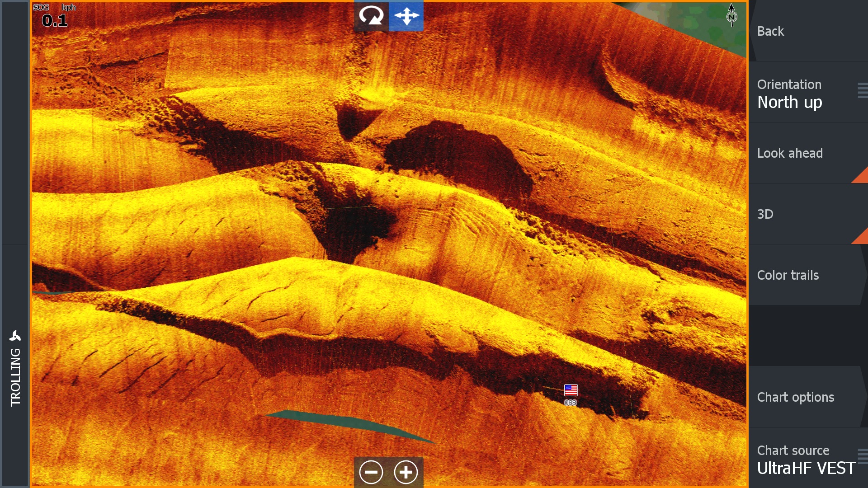The height and width of the screenshot is (488, 868).
Task: Open the TROLLING sidebar panel
Action: coord(15,377)
